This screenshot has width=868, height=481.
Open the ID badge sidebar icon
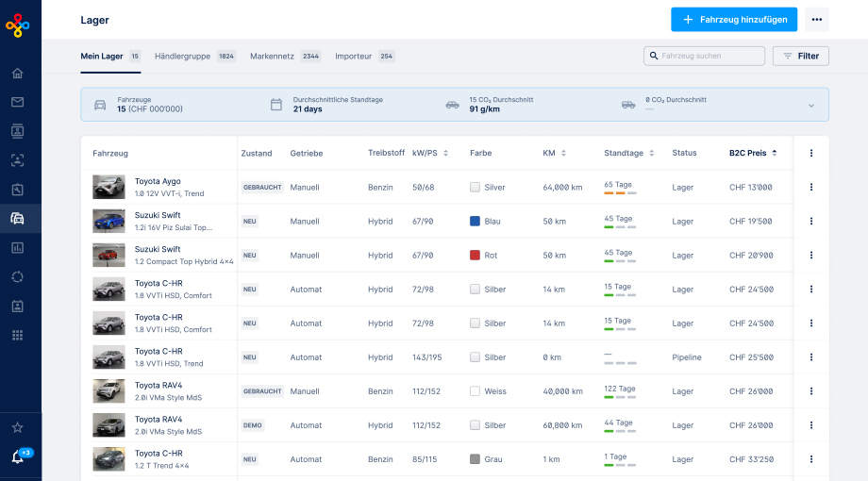tap(18, 307)
